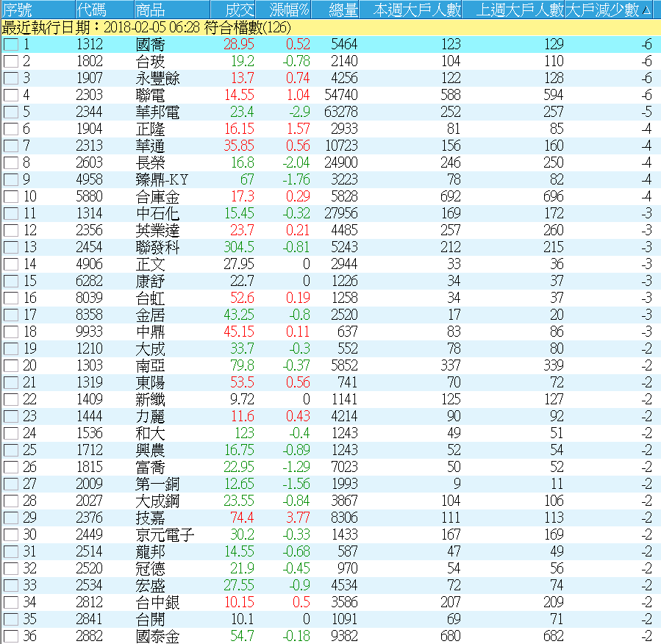Select stock name 冠德
The width and height of the screenshot is (661, 644).
tap(151, 568)
